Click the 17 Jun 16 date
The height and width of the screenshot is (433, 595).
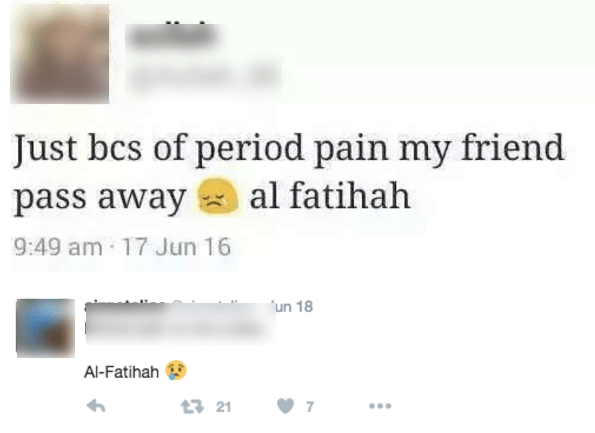click(176, 247)
